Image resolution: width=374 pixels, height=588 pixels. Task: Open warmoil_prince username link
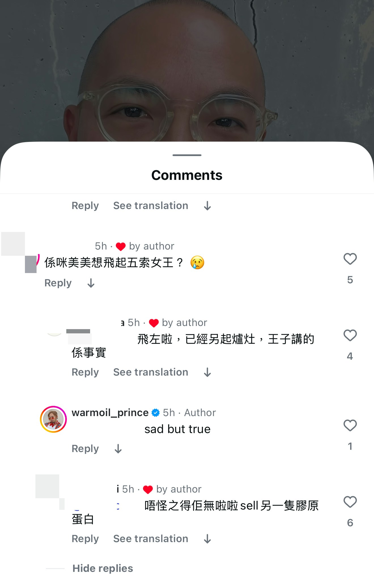pyautogui.click(x=110, y=413)
